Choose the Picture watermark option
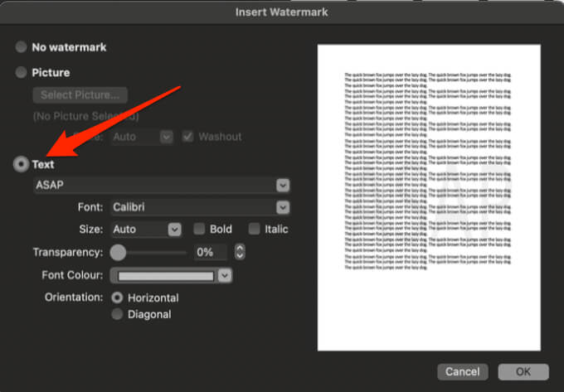 (21, 73)
